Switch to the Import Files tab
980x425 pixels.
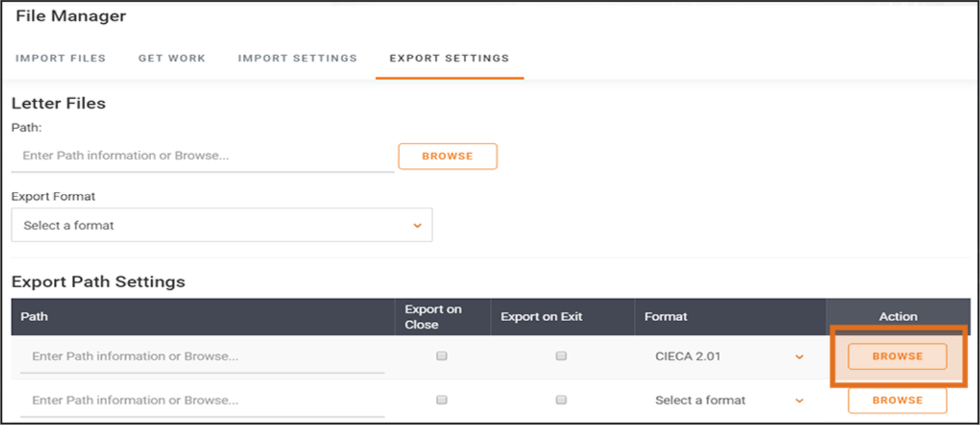click(x=61, y=58)
